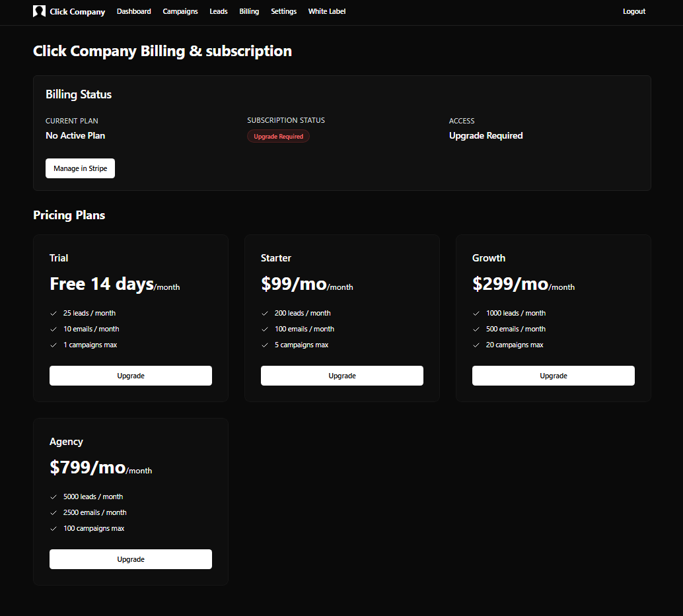
Task: Click the 'Upgrade Required' access value text
Action: click(x=485, y=135)
